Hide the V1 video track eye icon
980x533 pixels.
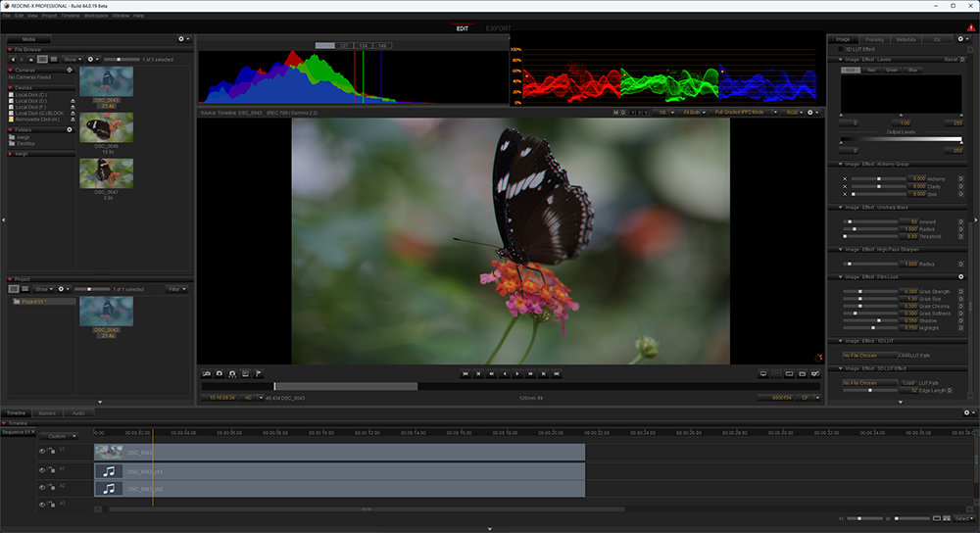click(x=42, y=452)
